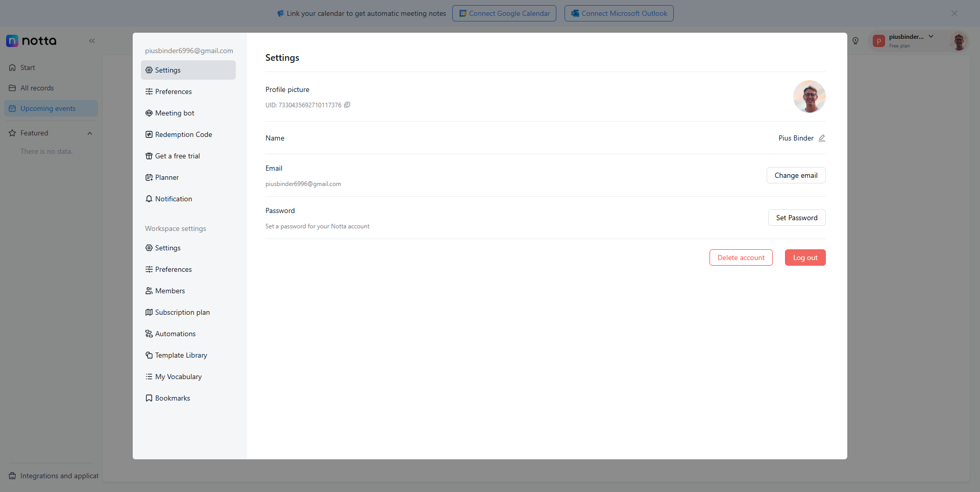Expand the piusbinder workspace dropdown

[931, 37]
